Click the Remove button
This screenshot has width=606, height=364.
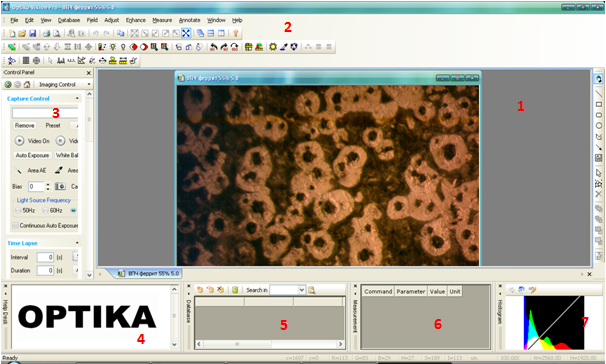pyautogui.click(x=24, y=126)
